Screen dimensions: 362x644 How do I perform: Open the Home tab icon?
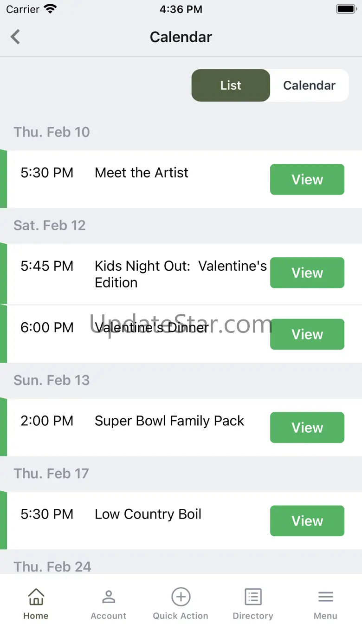(x=36, y=597)
